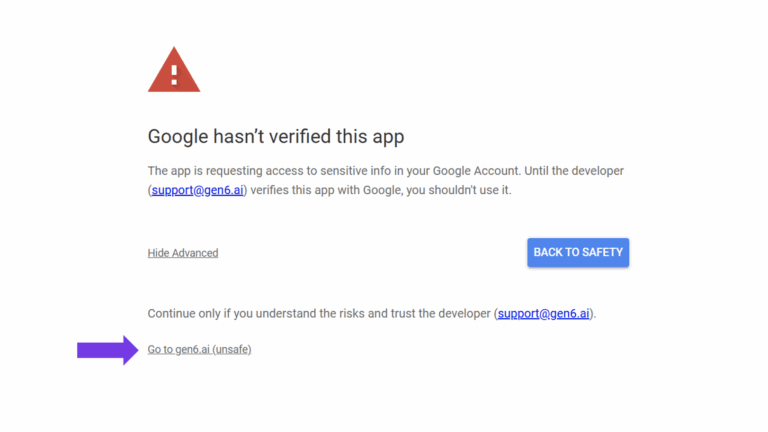Open support@gen6.ai link after "trust the developer"
The width and height of the screenshot is (768, 432).
(x=543, y=313)
